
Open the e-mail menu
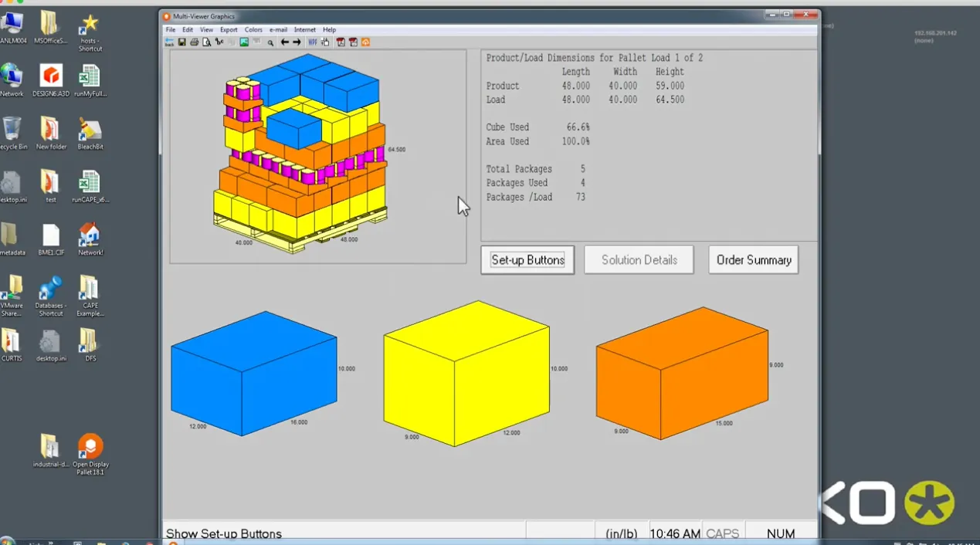(x=278, y=29)
